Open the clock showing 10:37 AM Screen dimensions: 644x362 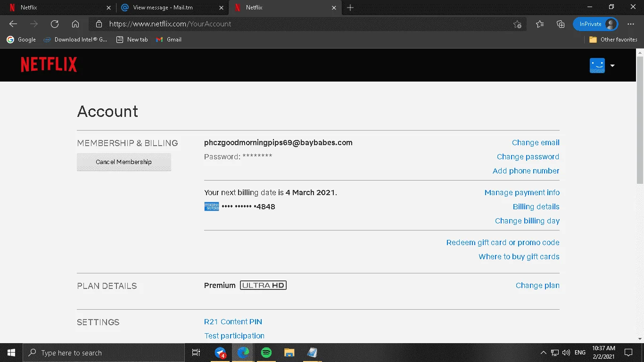(604, 353)
